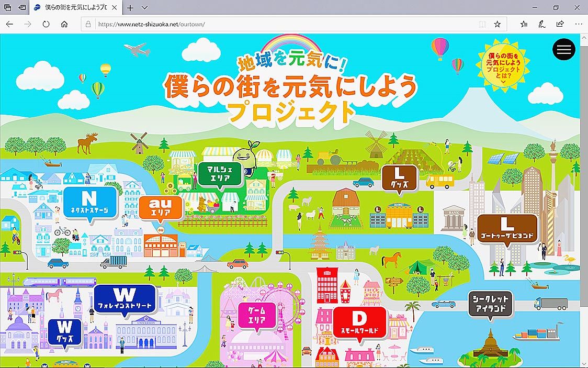The height and width of the screenshot is (368, 588).
Task: Open the green マルシェエリア sign
Action: pyautogui.click(x=220, y=174)
